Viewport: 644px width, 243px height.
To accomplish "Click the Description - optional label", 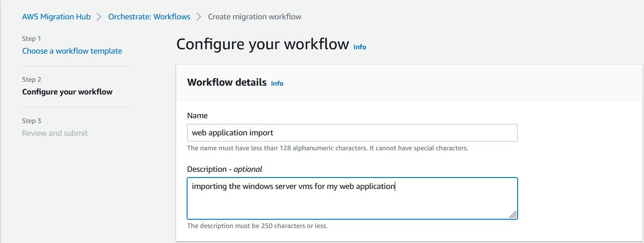I will tap(224, 169).
